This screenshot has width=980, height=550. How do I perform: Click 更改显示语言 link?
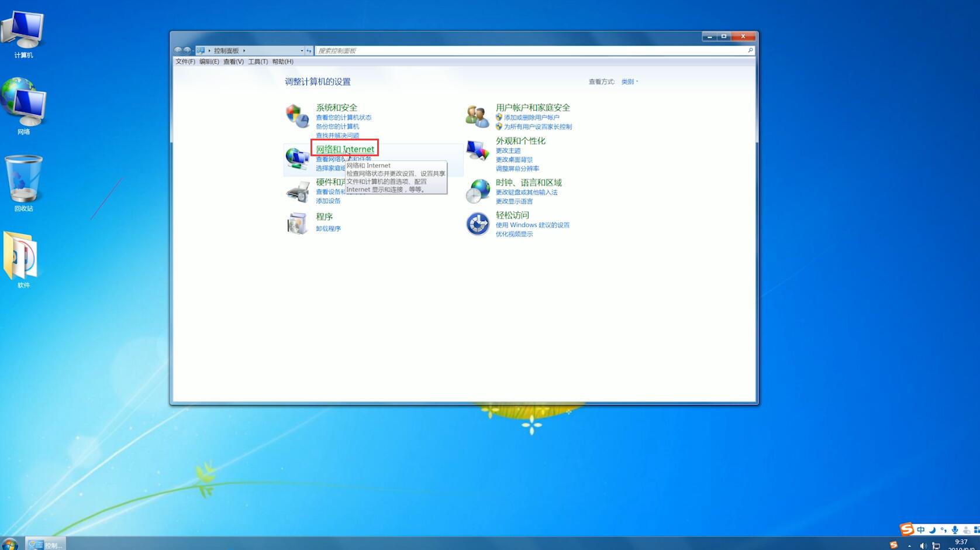coord(514,201)
